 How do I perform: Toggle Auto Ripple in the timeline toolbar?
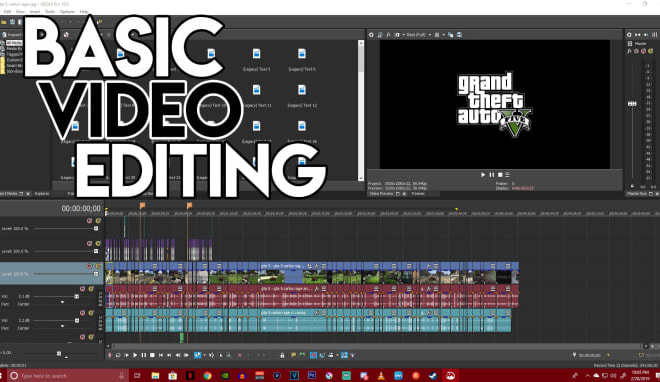point(331,355)
